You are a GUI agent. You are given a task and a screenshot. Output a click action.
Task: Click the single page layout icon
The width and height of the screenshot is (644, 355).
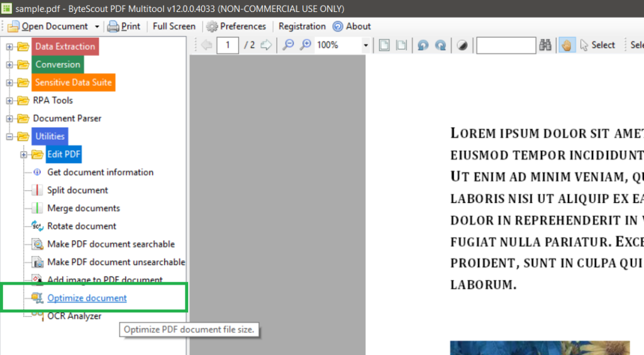coord(384,45)
